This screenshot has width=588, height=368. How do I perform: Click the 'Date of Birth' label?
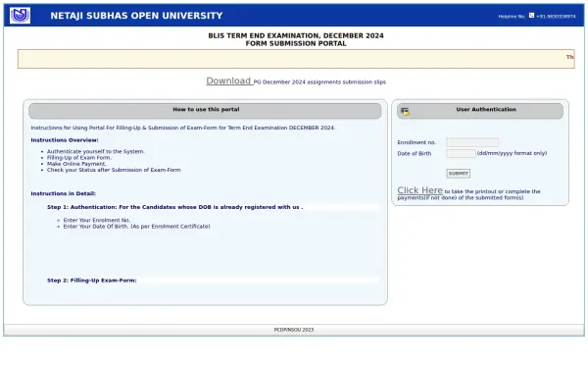point(415,154)
